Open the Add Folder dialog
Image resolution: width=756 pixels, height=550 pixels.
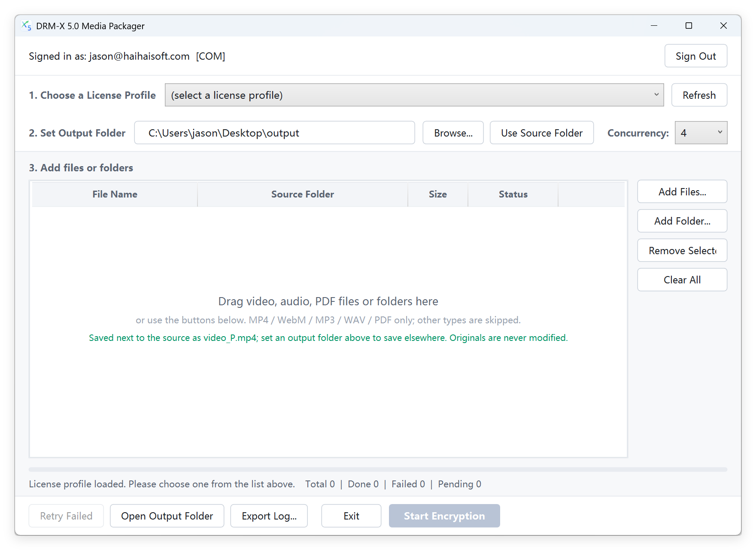682,221
